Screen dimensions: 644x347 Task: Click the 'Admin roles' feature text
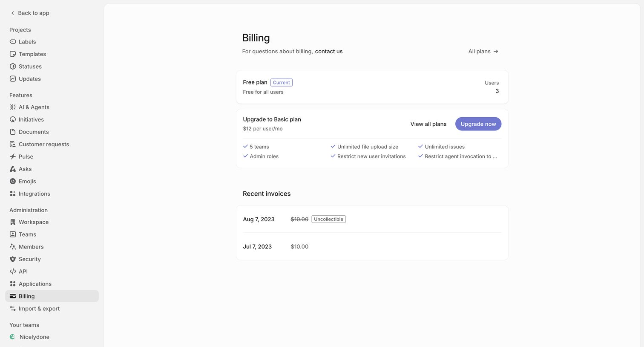[x=264, y=156]
